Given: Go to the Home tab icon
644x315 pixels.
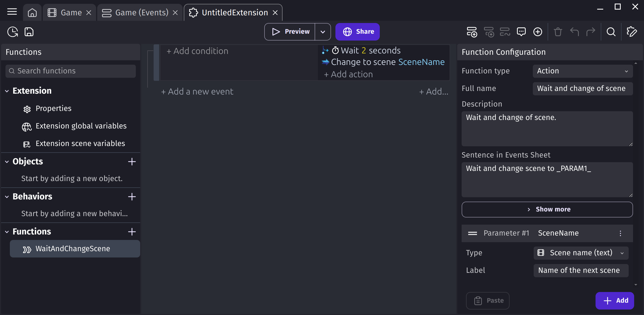Looking at the screenshot, I should 32,13.
